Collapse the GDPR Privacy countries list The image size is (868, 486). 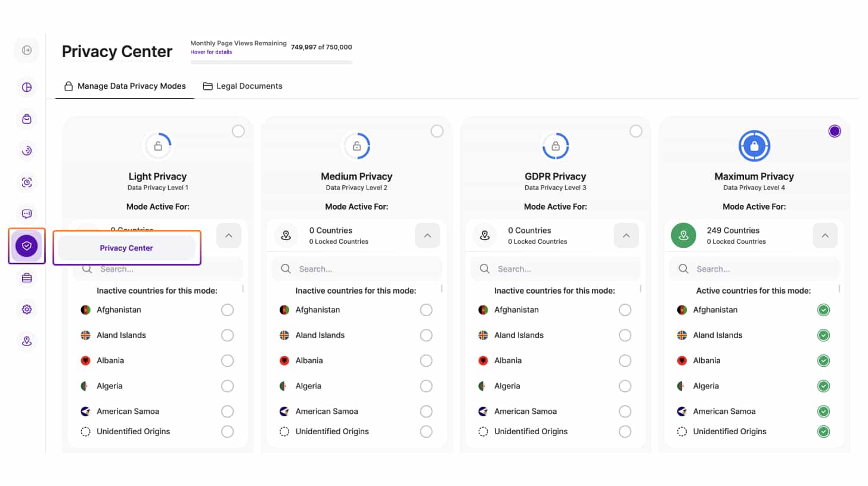(x=626, y=235)
